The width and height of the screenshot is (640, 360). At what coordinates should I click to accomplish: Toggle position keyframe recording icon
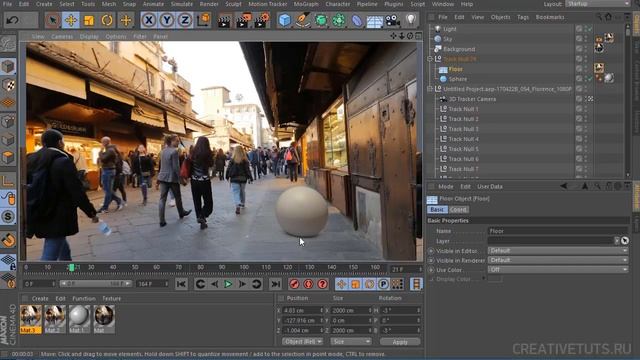pyautogui.click(x=341, y=284)
